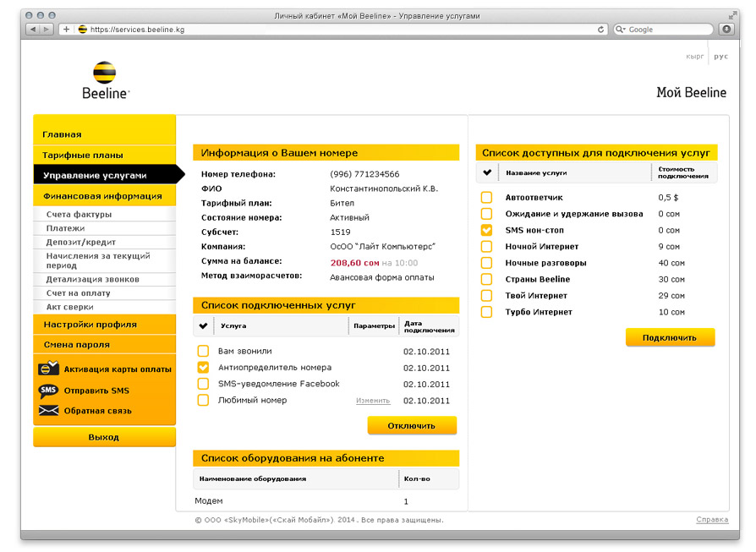Click the Модем equipment row

tap(326, 501)
